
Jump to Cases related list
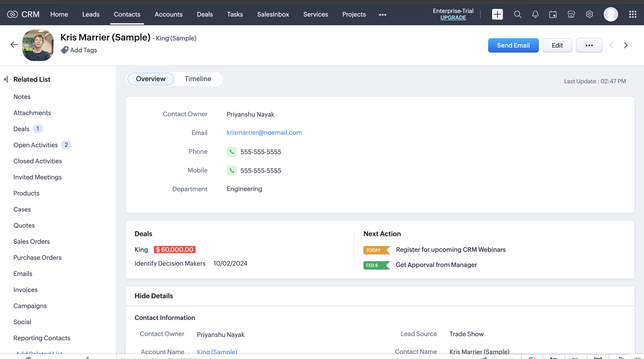click(22, 210)
